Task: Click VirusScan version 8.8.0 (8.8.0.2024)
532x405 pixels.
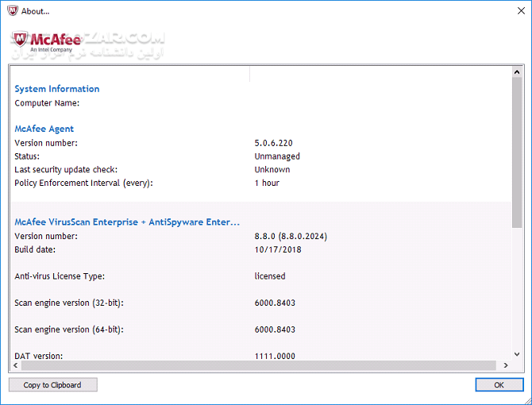Action: point(291,237)
